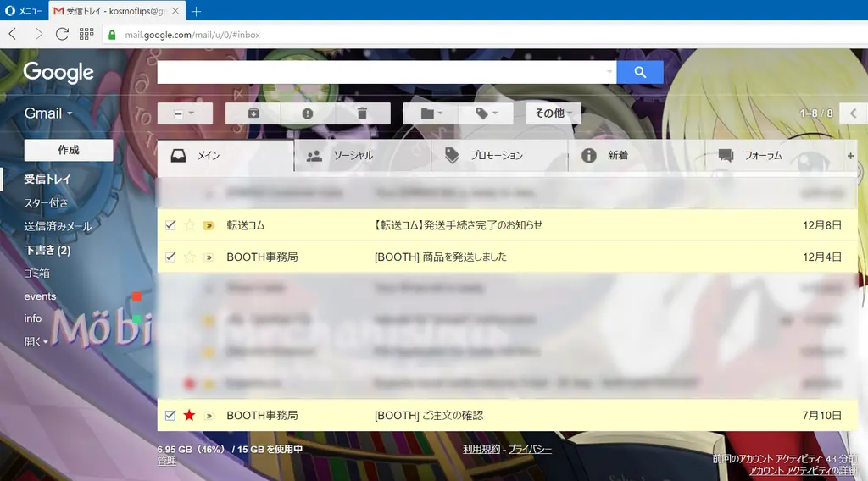Remove red star from ご注文の確認 email
868x481 pixels.
click(189, 415)
